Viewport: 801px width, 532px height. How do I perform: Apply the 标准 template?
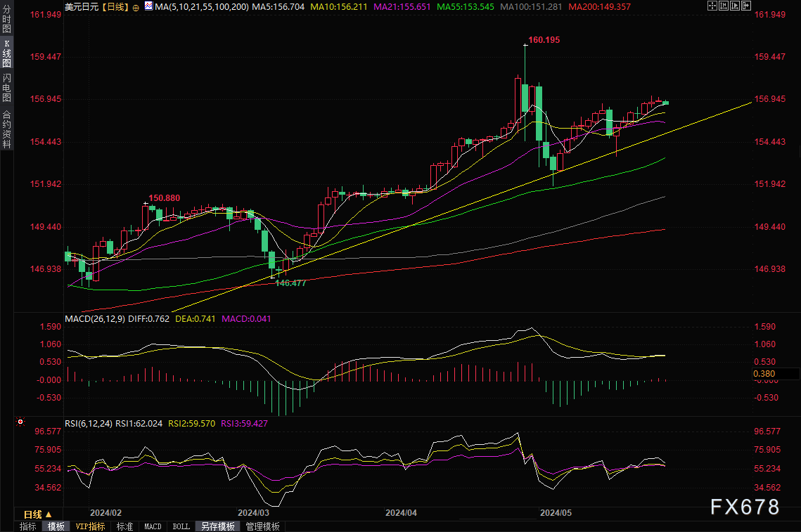124,526
